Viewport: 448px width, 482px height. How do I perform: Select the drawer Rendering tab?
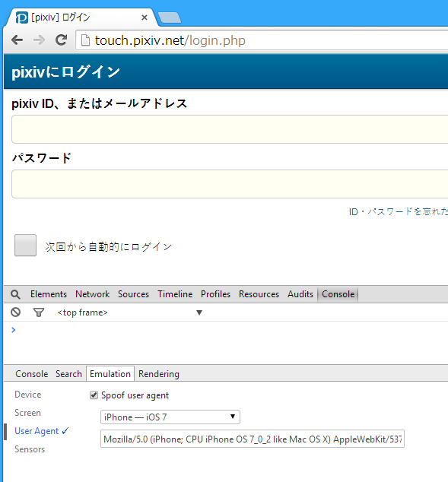(x=159, y=374)
